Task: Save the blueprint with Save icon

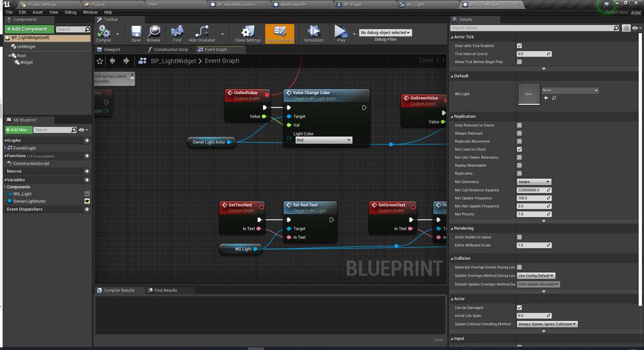Action: [x=136, y=33]
